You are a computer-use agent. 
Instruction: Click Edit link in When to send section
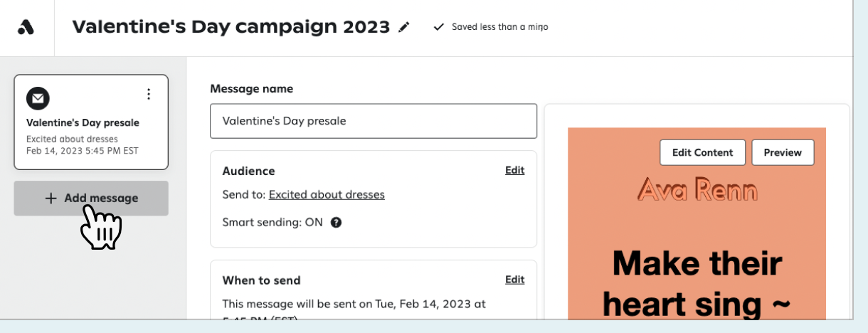pyautogui.click(x=514, y=280)
